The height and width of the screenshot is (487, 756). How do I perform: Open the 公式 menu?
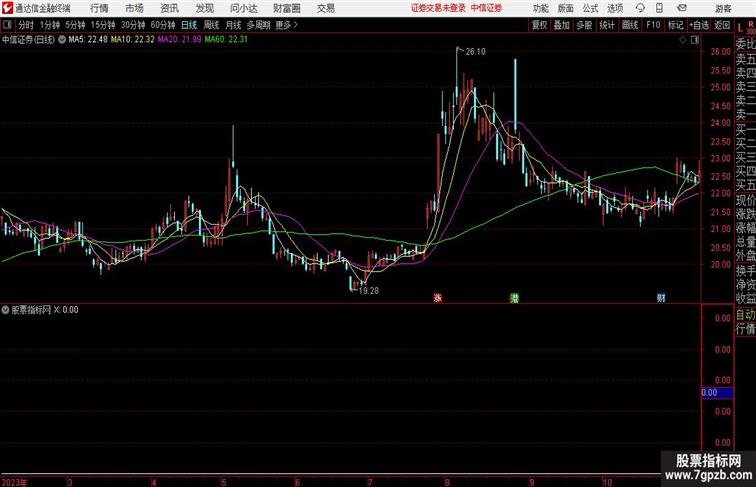click(x=590, y=8)
